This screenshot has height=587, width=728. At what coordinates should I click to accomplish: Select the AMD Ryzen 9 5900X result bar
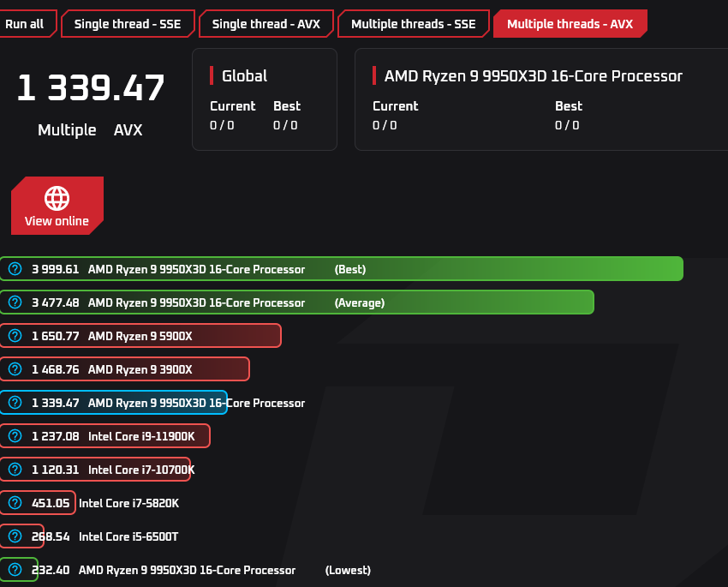[140, 336]
